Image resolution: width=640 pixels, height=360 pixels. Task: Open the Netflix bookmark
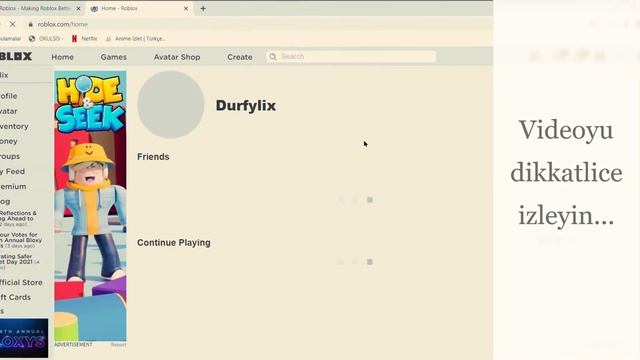tap(84, 39)
